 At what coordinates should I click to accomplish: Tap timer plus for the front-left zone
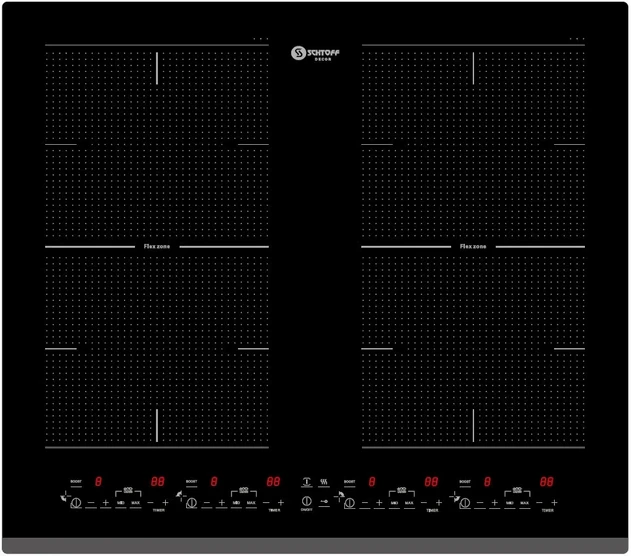pos(165,502)
